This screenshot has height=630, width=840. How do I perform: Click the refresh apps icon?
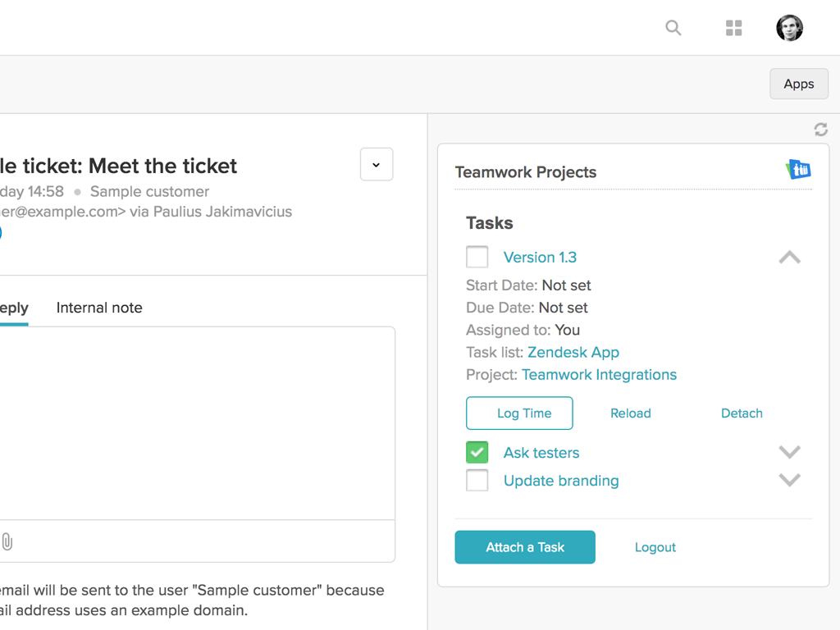point(820,130)
